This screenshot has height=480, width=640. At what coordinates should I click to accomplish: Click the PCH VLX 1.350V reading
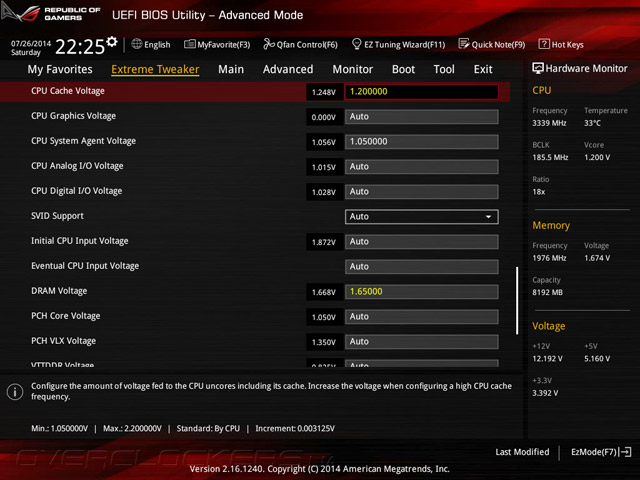(x=324, y=342)
